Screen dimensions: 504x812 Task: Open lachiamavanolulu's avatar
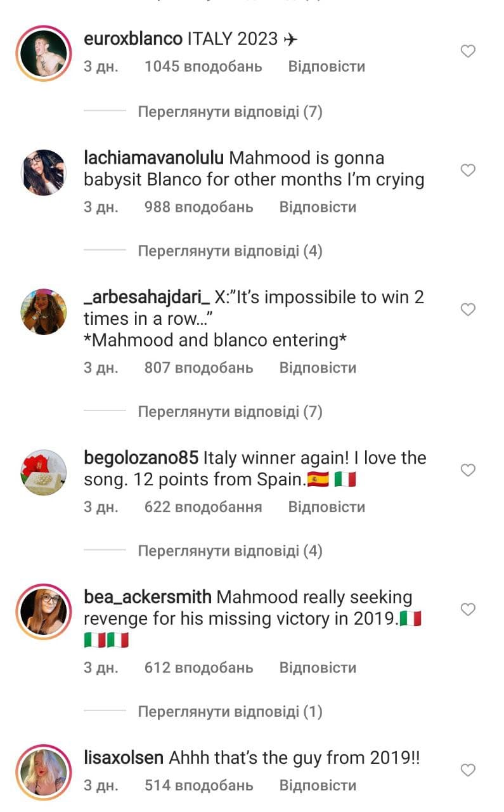44,172
